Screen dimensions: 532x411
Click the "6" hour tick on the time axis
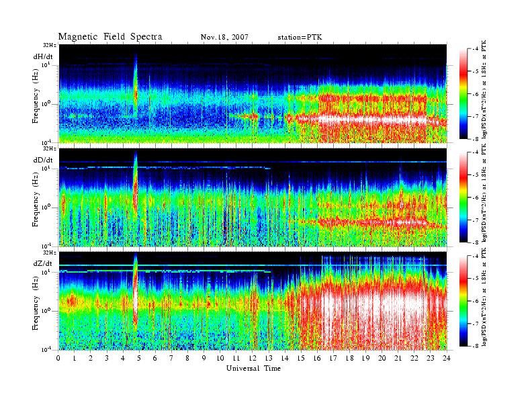[x=155, y=358]
